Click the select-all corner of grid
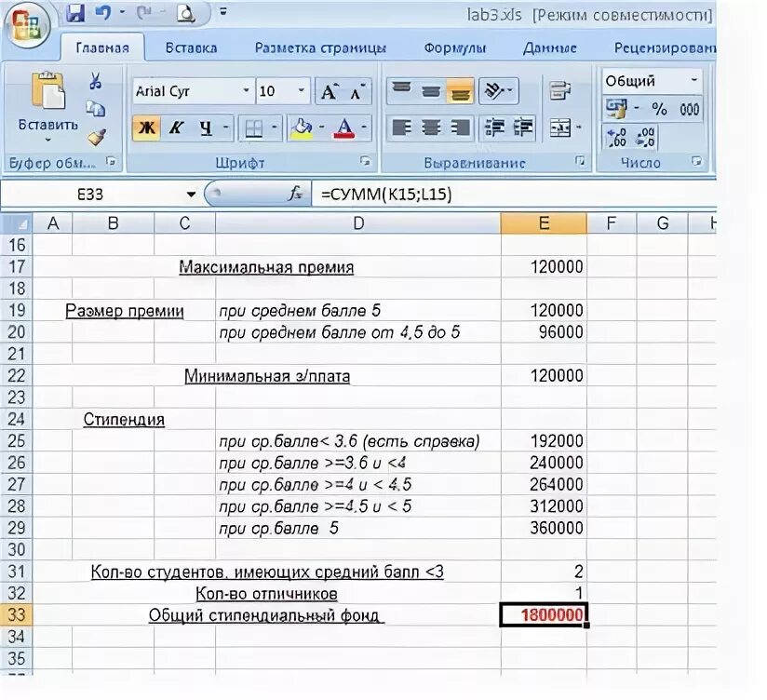The height and width of the screenshot is (700, 767). point(17,223)
